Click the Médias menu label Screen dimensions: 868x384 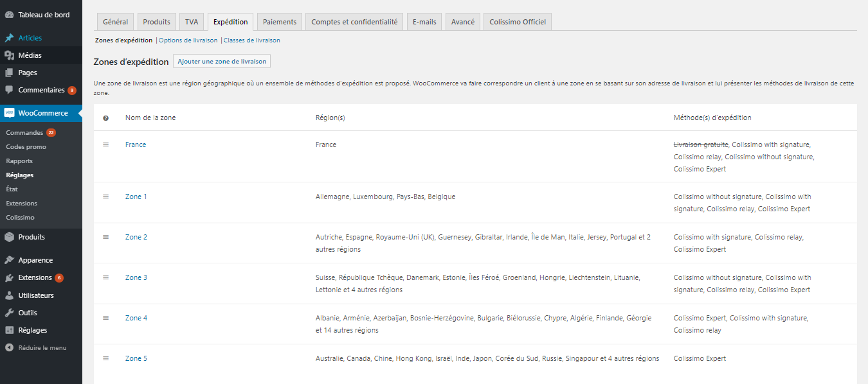click(x=30, y=55)
